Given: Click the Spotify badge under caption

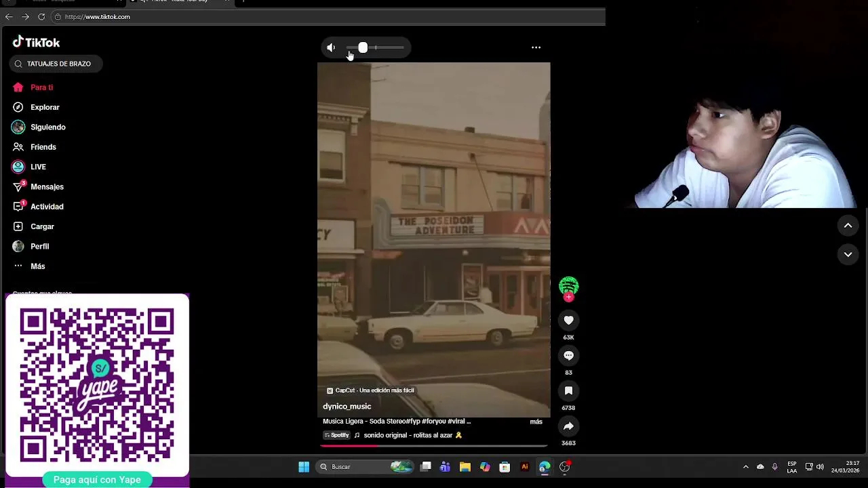Looking at the screenshot, I should click(x=336, y=435).
